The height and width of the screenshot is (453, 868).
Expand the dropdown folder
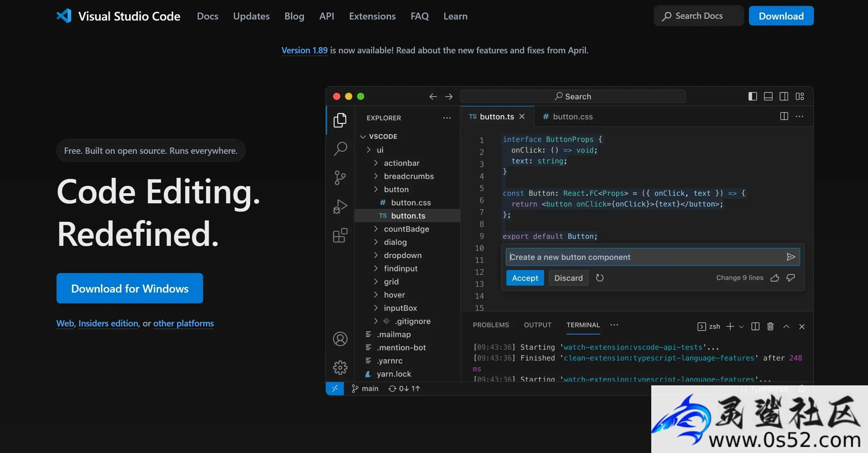click(x=376, y=255)
